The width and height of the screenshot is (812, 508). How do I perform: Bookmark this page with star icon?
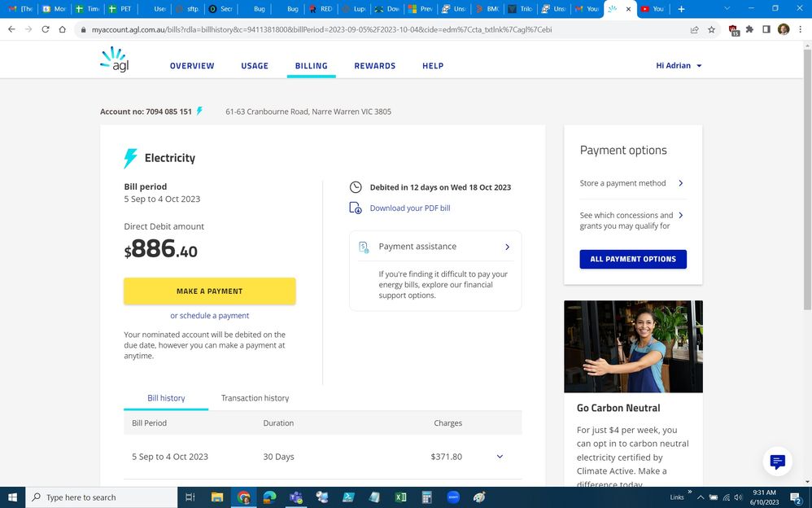pos(712,29)
